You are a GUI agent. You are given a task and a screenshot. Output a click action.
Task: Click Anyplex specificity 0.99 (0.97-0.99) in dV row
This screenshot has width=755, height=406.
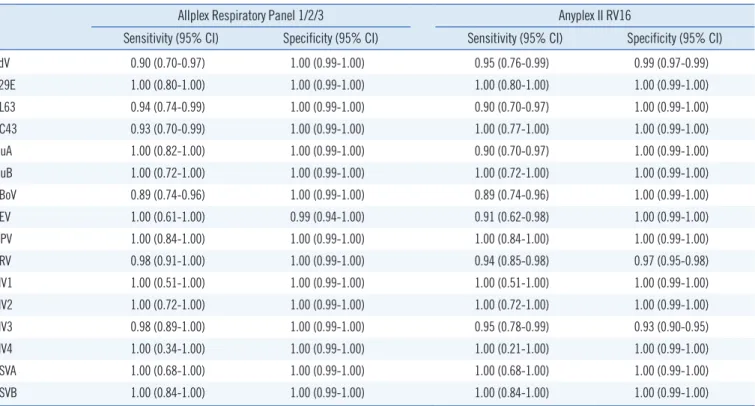click(x=671, y=63)
